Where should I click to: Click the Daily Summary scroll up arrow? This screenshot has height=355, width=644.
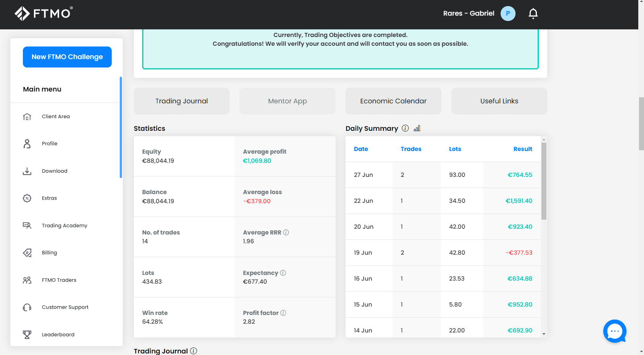(544, 140)
